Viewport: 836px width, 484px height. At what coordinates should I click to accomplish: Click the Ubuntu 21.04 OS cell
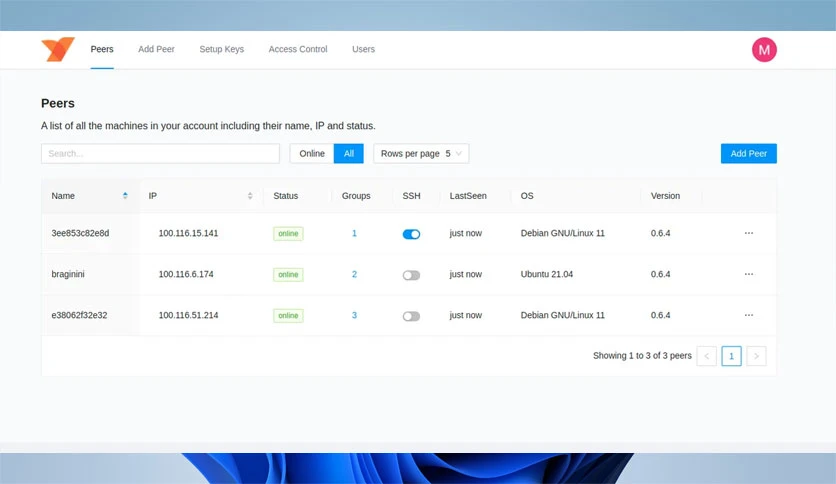tap(546, 274)
